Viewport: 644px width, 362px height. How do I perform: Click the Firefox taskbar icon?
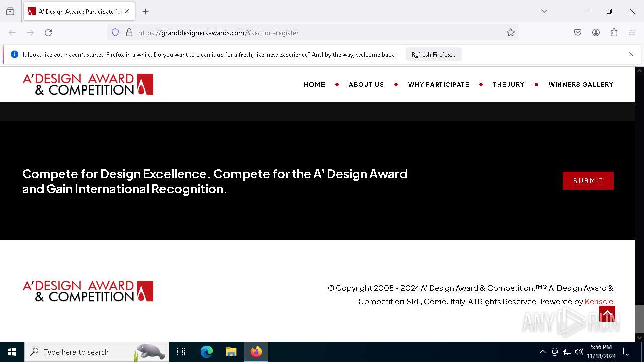click(x=256, y=352)
